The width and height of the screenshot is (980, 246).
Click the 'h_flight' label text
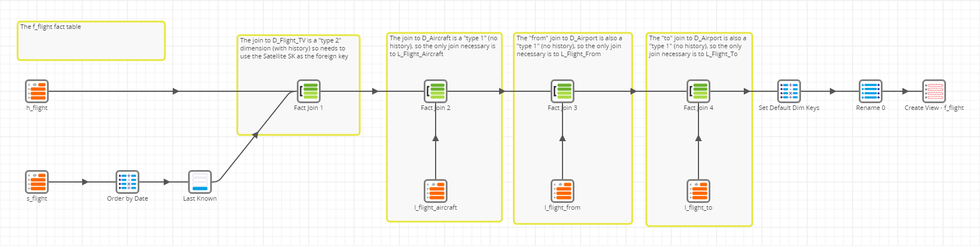37,108
